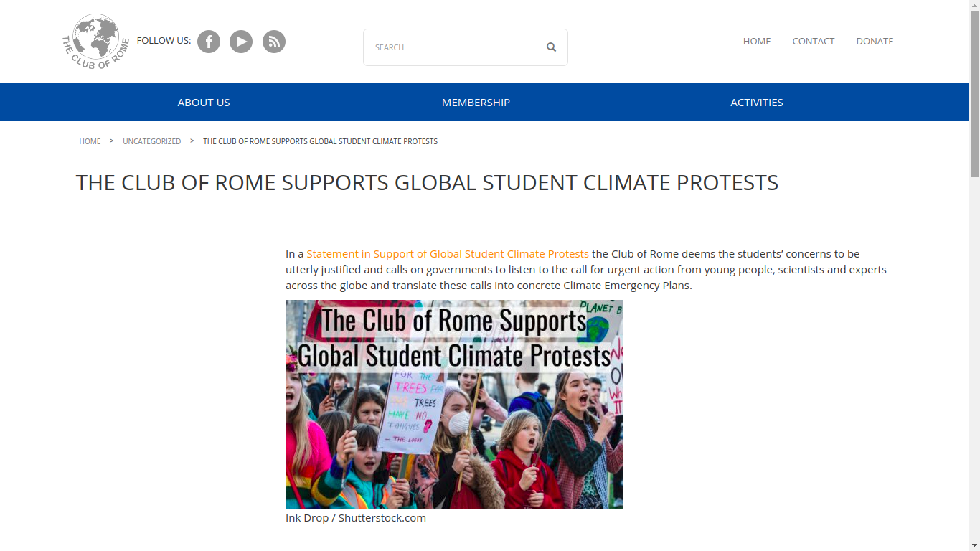Open the About Us menu
This screenshot has width=980, height=551.
204,103
